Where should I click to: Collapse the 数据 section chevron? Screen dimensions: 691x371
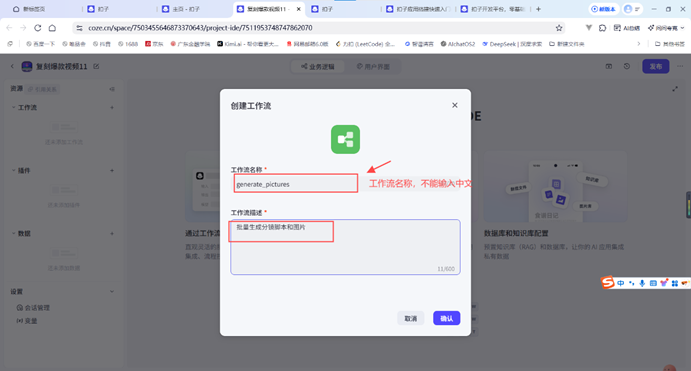(13, 234)
